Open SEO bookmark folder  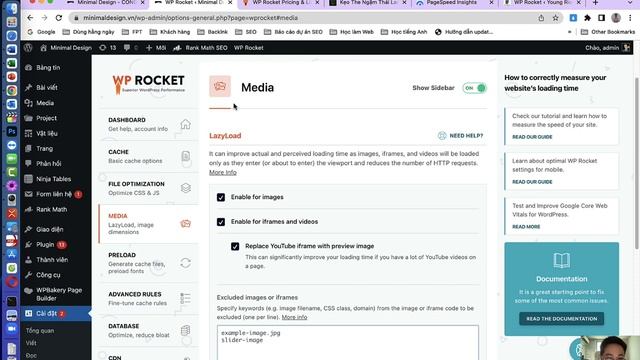246,32
